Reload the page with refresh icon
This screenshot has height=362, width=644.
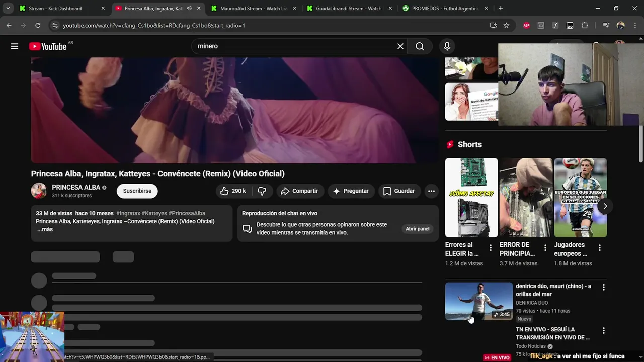(38, 25)
